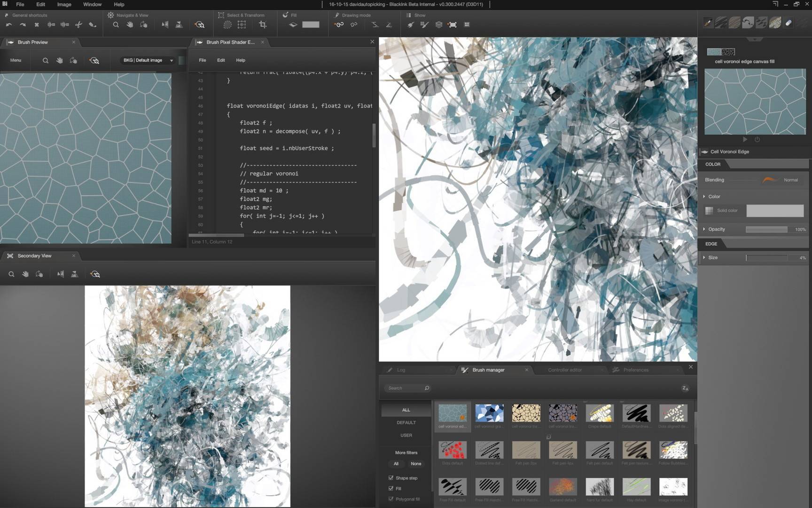The height and width of the screenshot is (508, 812).
Task: Click the None button under More filters
Action: (x=416, y=464)
